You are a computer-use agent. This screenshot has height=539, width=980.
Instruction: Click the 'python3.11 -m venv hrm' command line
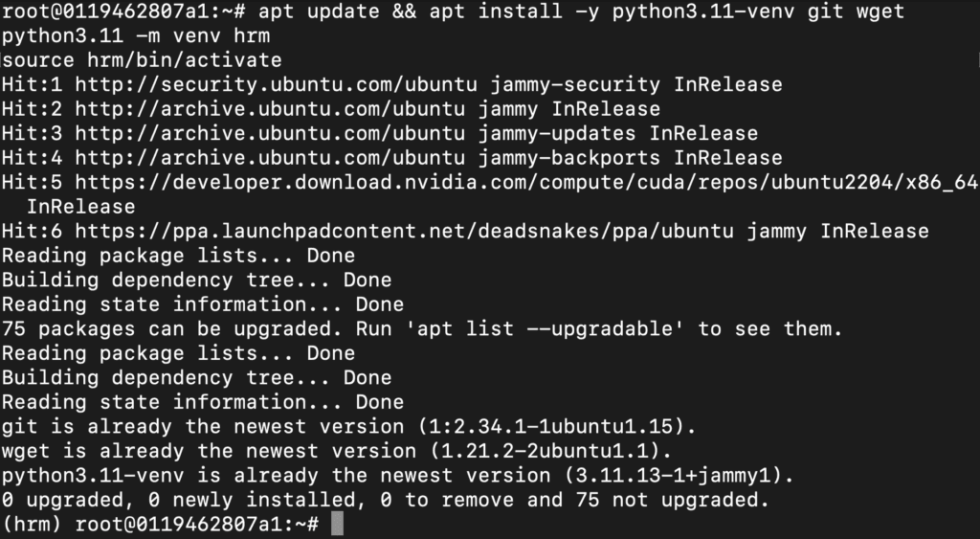click(x=136, y=35)
